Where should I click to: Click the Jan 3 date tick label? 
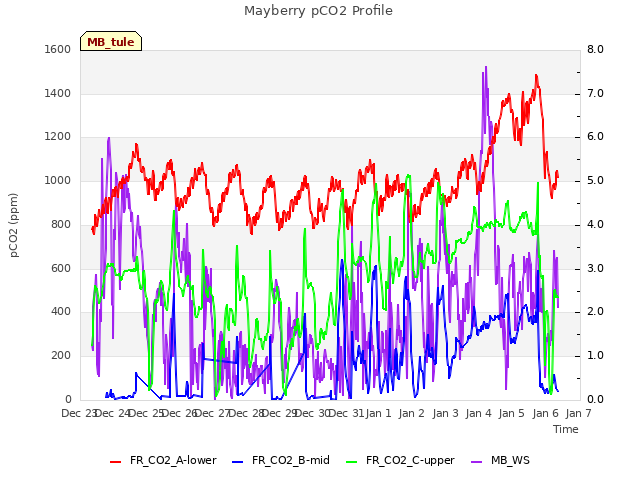(445, 413)
